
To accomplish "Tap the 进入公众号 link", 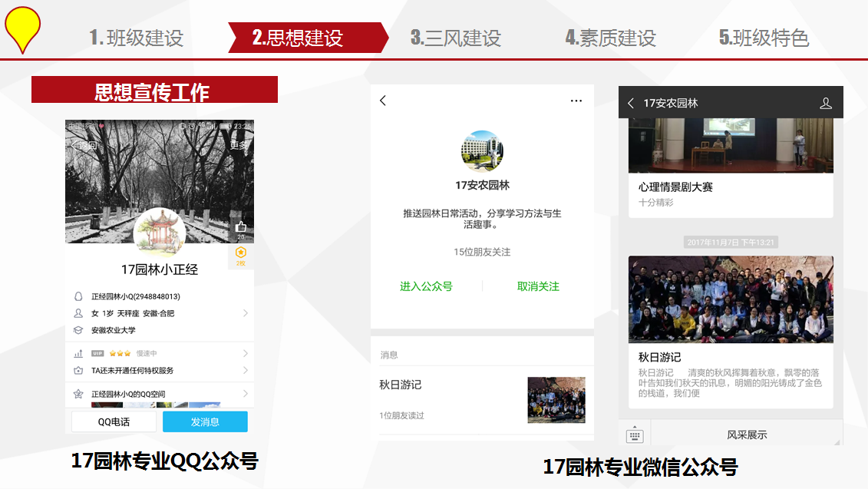I will coord(426,286).
